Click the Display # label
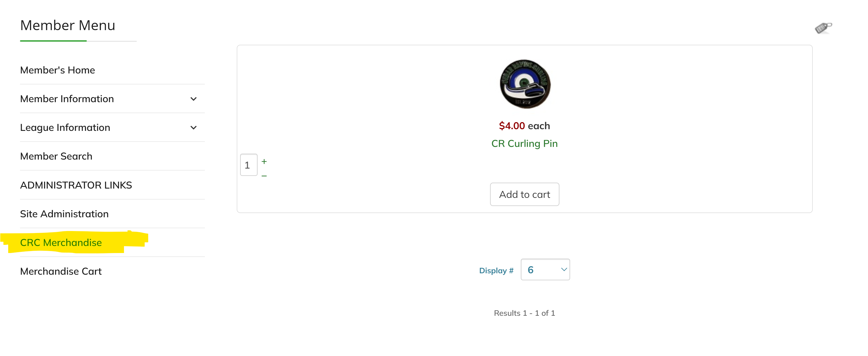The width and height of the screenshot is (868, 356). click(x=496, y=270)
